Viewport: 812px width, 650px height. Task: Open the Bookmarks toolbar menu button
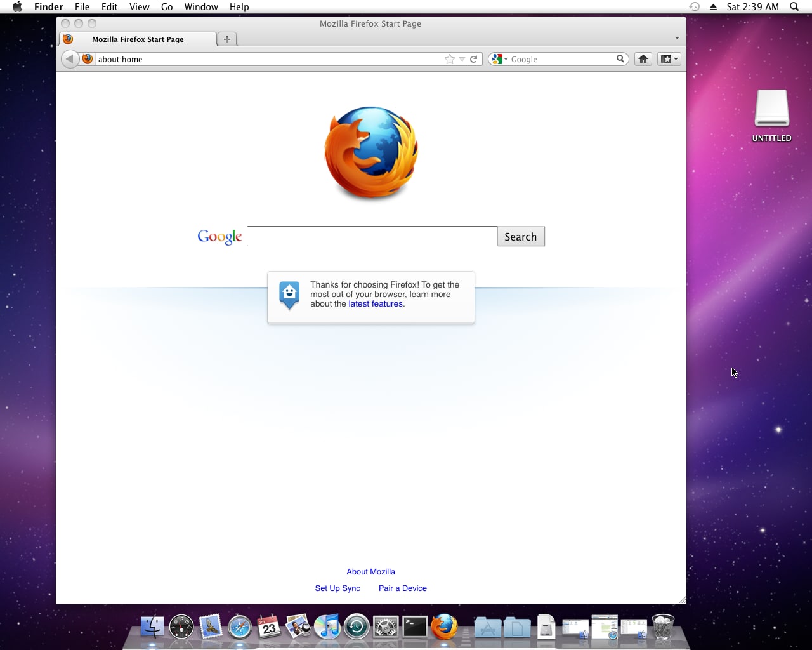[x=669, y=59]
